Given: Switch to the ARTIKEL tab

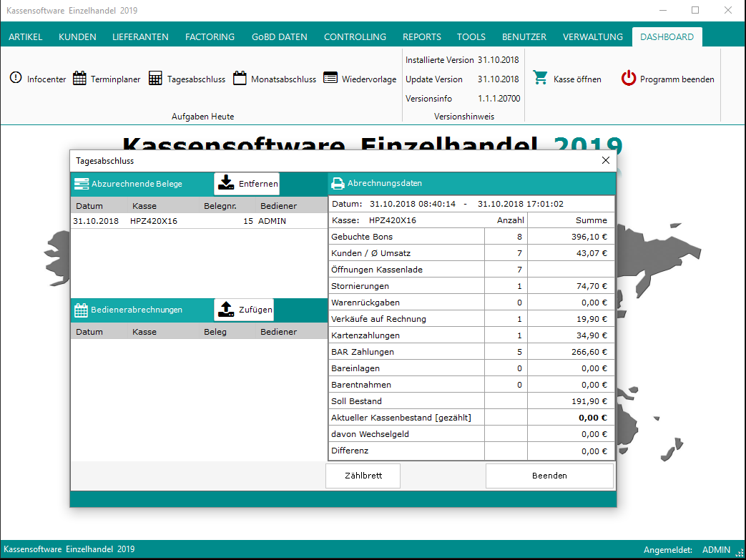Looking at the screenshot, I should point(26,37).
